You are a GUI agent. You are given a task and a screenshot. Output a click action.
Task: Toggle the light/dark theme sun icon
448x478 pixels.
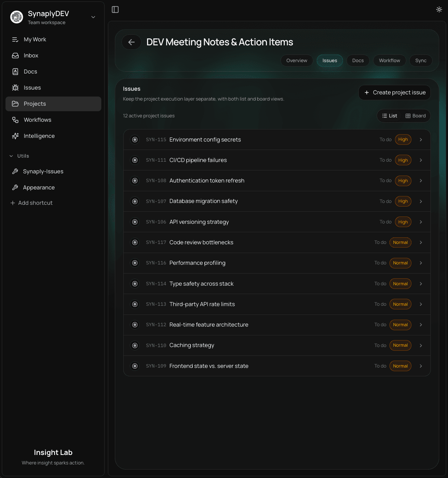click(439, 10)
